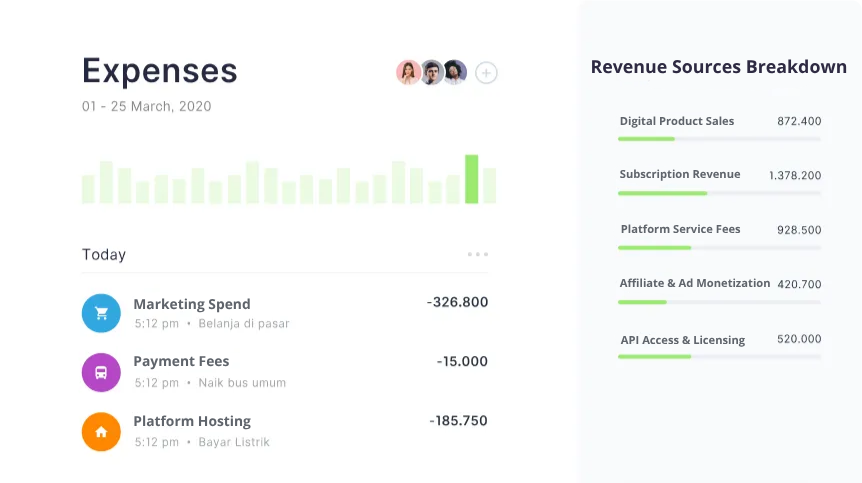Select the Subscription Revenue label

coord(680,175)
